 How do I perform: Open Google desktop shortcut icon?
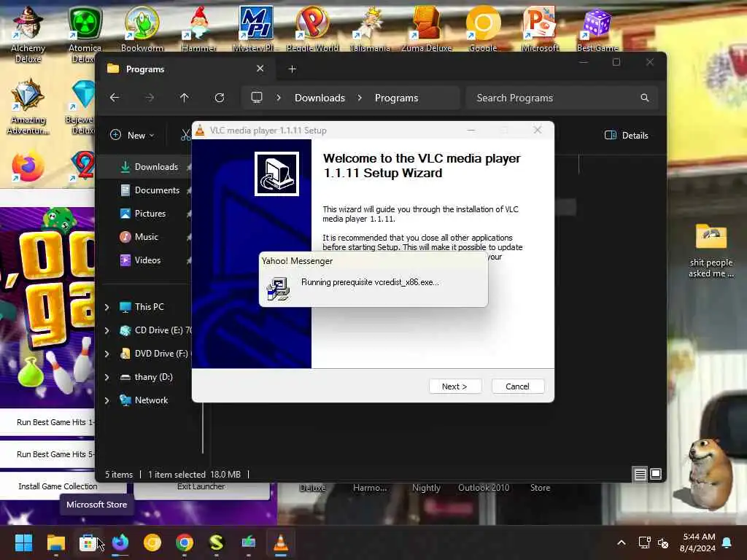point(483,28)
